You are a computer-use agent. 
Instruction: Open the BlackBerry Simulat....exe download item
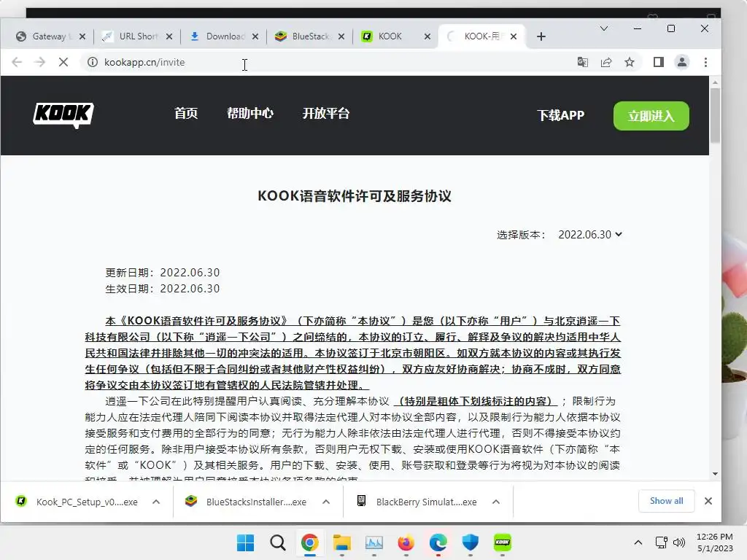[x=417, y=502]
